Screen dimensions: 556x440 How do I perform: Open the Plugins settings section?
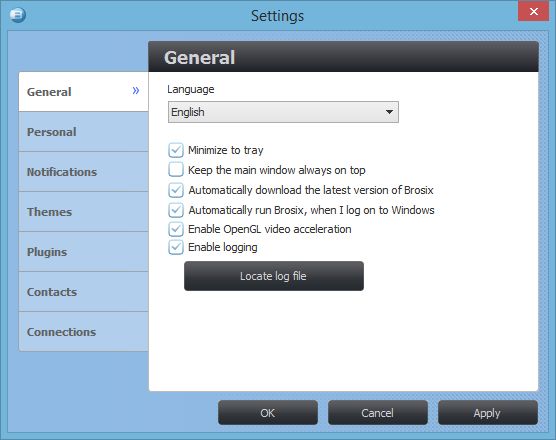[x=83, y=252]
